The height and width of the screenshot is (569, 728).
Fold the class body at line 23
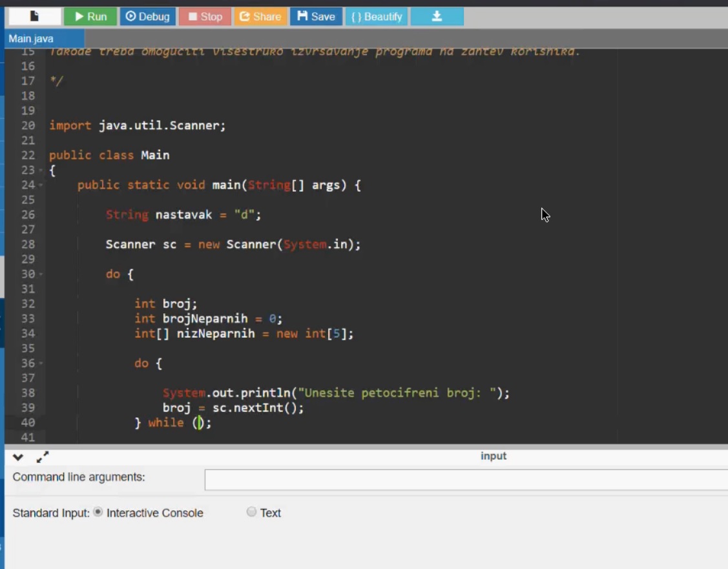click(41, 171)
